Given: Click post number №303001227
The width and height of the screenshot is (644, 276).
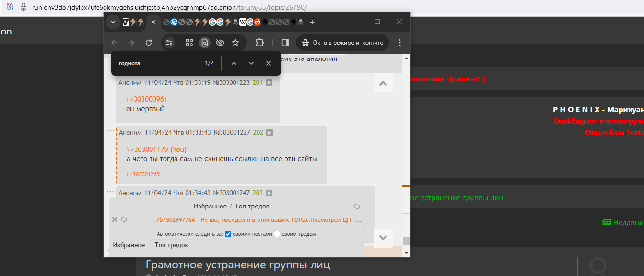Looking at the screenshot, I should tap(232, 132).
